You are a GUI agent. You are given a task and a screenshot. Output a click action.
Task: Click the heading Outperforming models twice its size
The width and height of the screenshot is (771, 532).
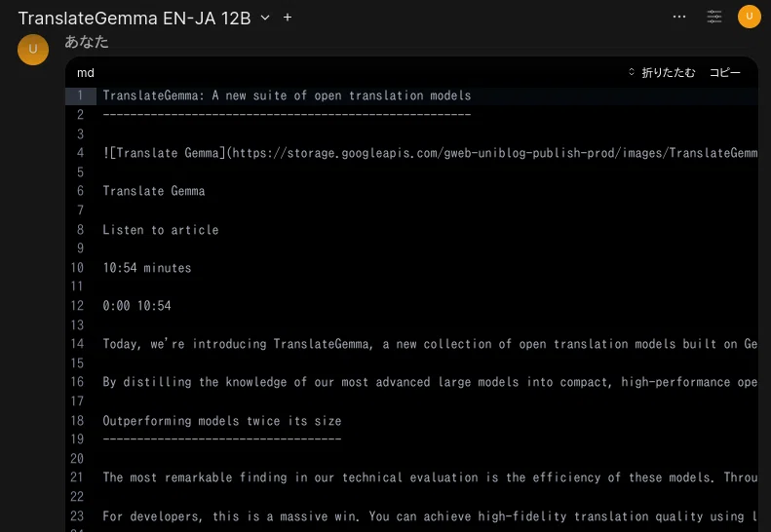pyautogui.click(x=222, y=420)
